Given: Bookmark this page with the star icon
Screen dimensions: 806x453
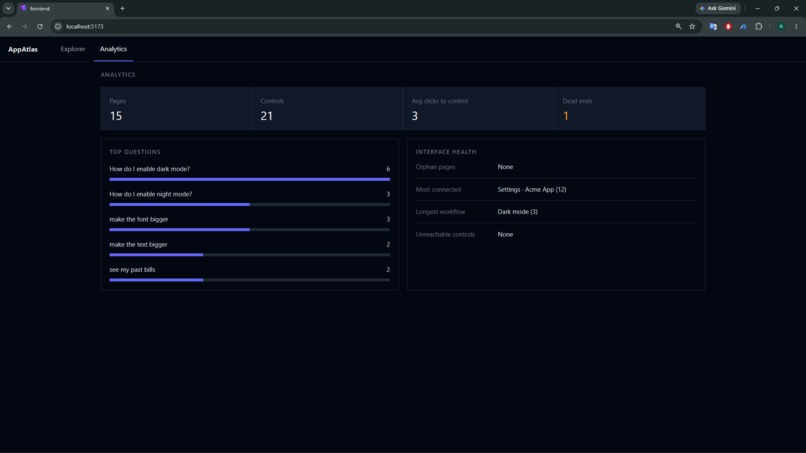Looking at the screenshot, I should tap(692, 26).
